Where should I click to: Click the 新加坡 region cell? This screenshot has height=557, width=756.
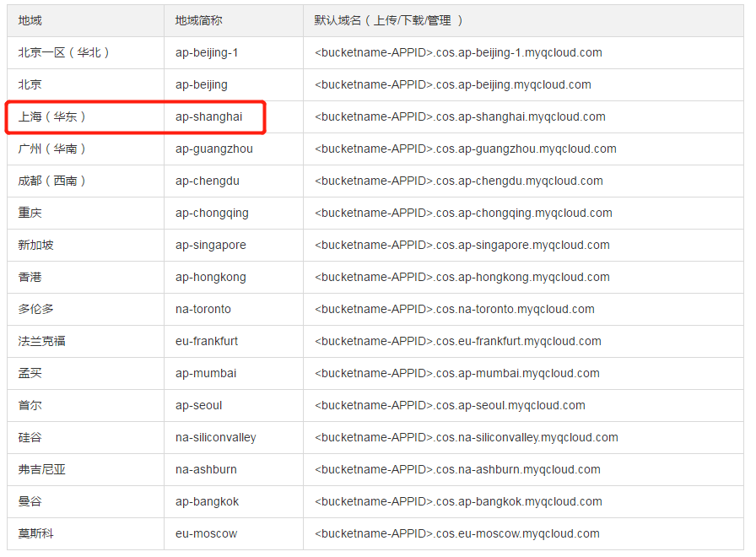[36, 245]
